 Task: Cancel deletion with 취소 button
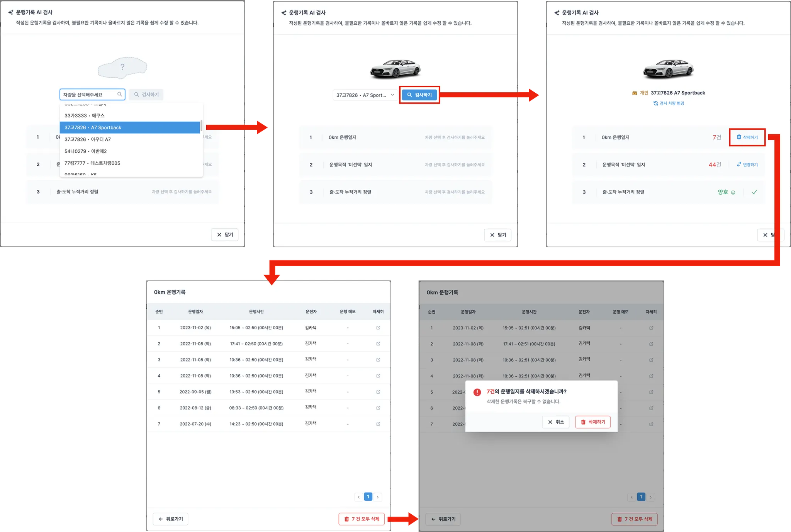[555, 422]
